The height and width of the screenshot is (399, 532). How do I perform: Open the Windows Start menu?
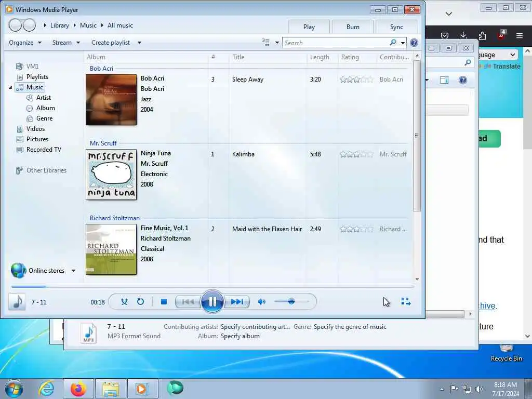point(14,389)
